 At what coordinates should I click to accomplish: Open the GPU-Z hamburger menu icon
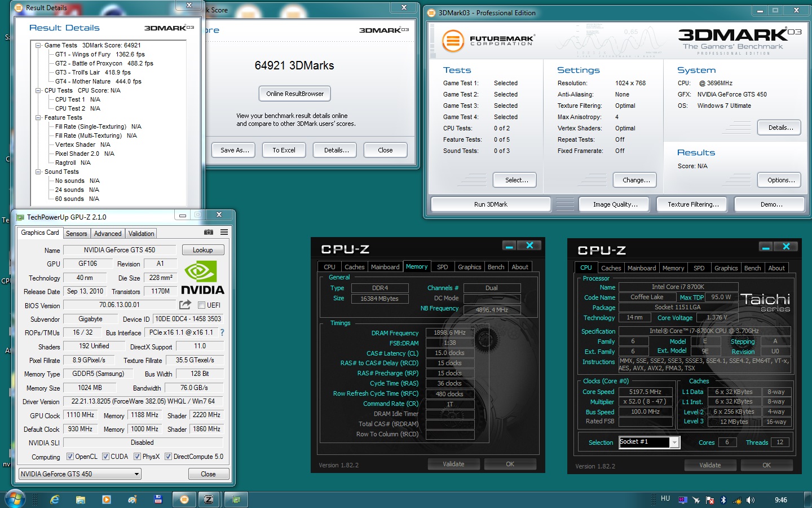pyautogui.click(x=224, y=232)
